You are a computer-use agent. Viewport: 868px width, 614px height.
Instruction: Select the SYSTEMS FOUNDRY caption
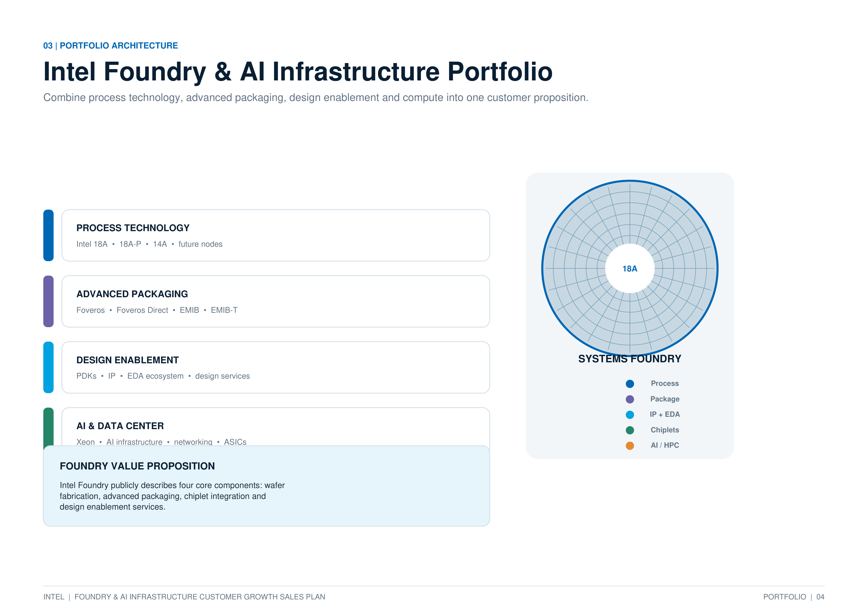click(x=630, y=359)
